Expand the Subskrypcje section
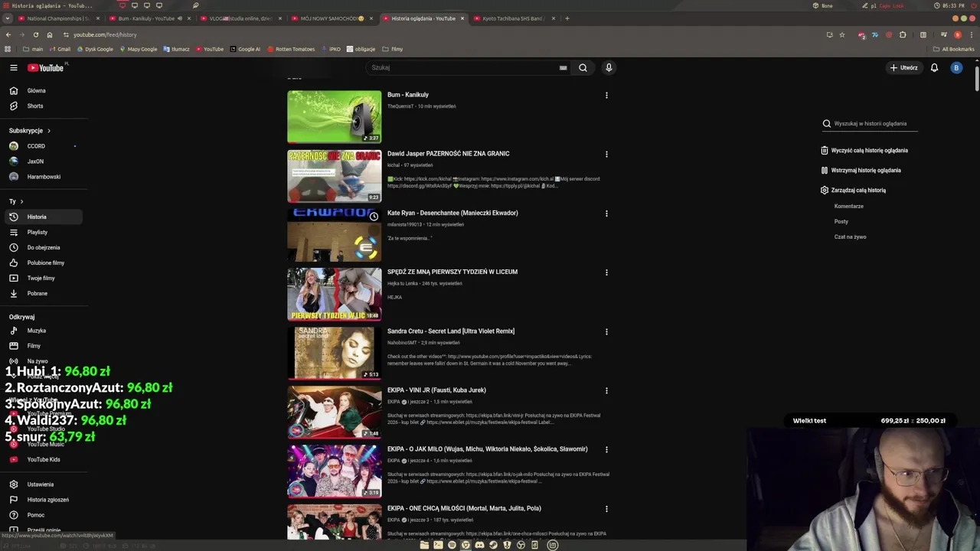The width and height of the screenshot is (980, 551). pyautogui.click(x=30, y=130)
